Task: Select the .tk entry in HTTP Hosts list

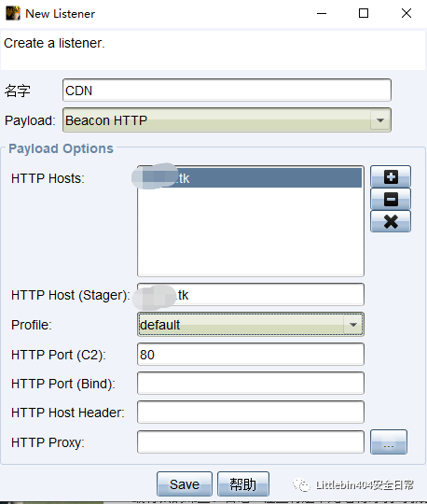Action: coord(251,177)
